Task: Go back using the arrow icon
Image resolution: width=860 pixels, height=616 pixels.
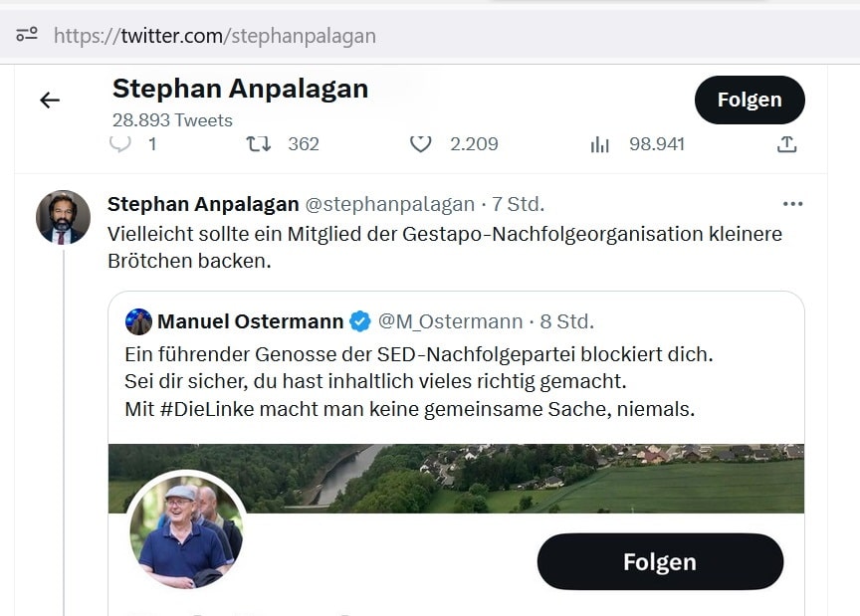Action: pyautogui.click(x=49, y=100)
